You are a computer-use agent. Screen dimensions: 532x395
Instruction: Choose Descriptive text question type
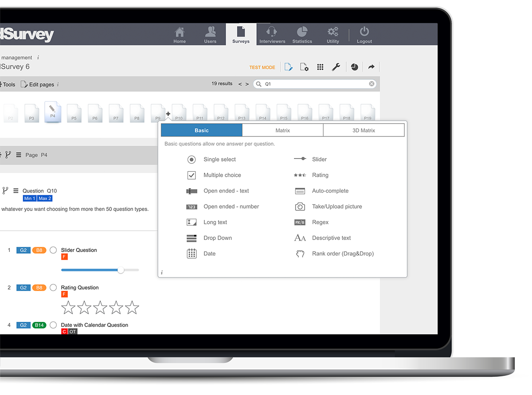(323, 238)
